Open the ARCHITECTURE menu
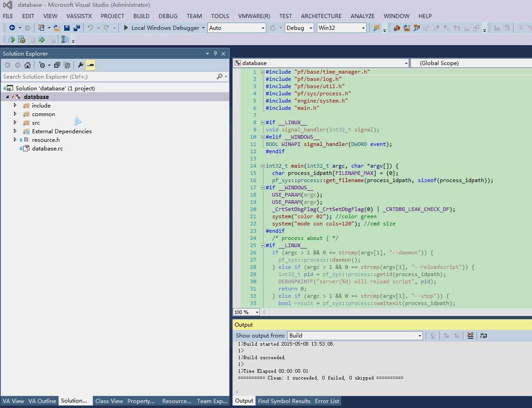This screenshot has height=408, width=532. tap(321, 16)
